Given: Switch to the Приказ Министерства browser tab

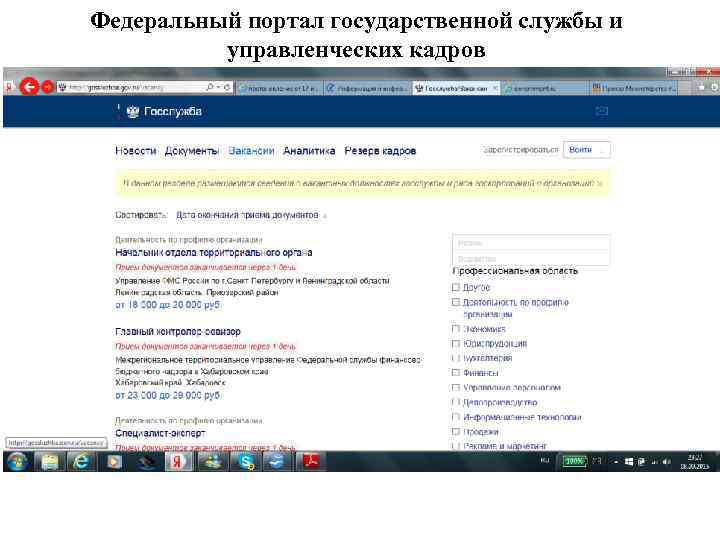Looking at the screenshot, I should pyautogui.click(x=634, y=88).
